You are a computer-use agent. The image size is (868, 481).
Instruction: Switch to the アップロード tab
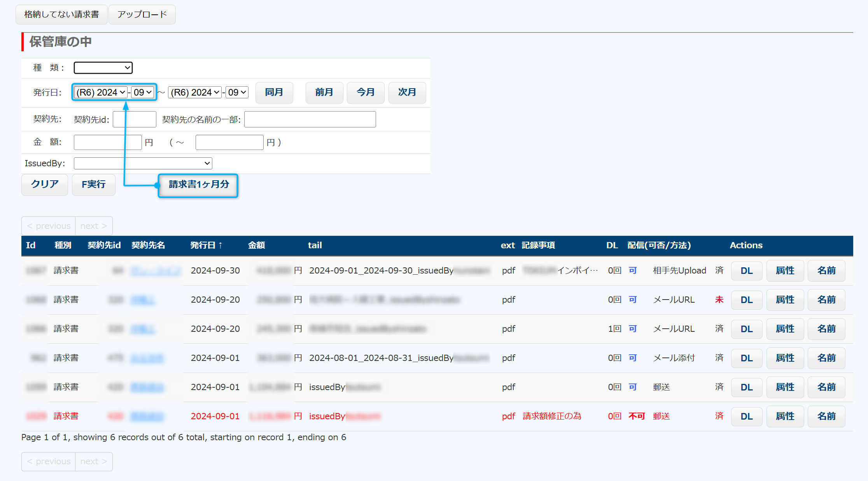click(x=142, y=14)
